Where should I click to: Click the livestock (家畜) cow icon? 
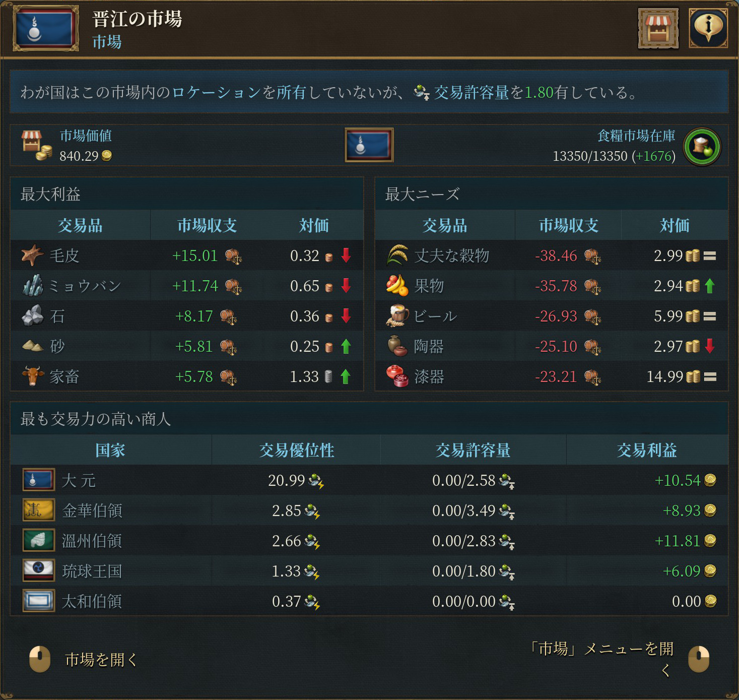click(x=32, y=376)
